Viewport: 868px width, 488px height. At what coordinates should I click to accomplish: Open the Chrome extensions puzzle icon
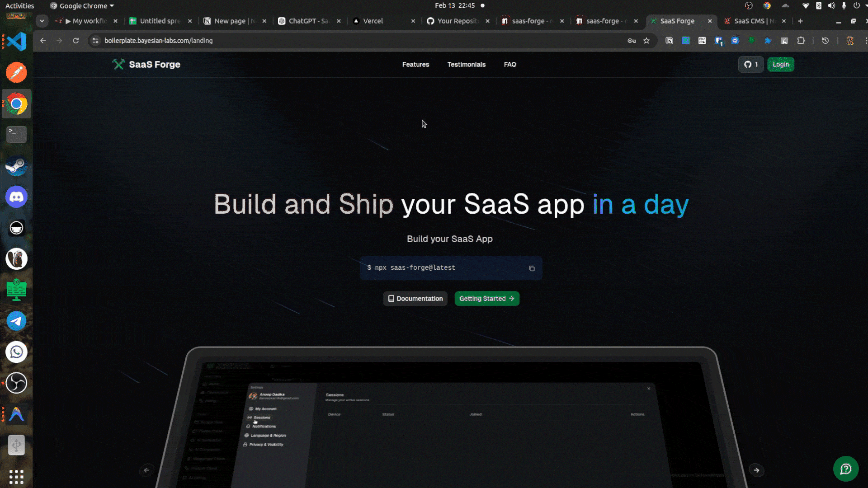pyautogui.click(x=801, y=41)
